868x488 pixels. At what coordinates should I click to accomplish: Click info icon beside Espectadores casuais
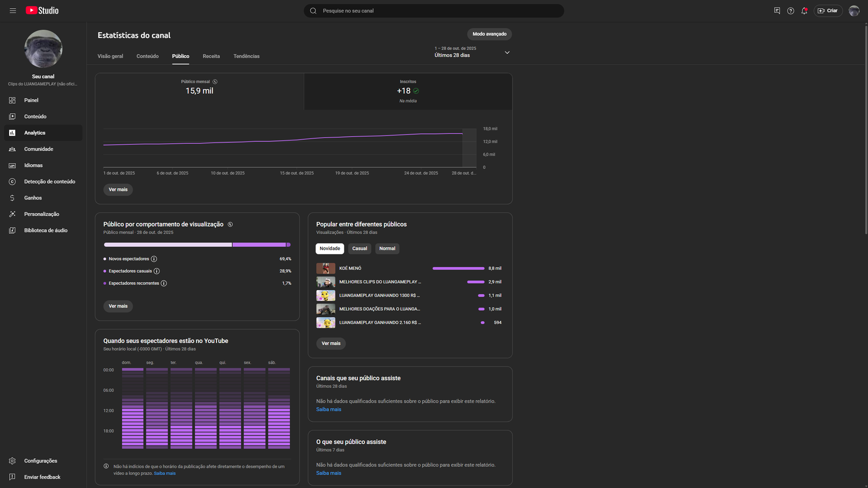[x=157, y=271]
